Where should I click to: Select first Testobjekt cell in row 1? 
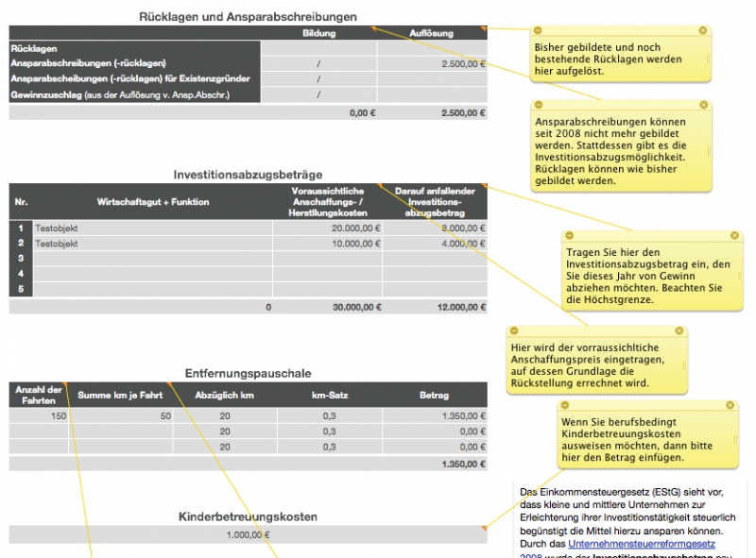coord(151,228)
